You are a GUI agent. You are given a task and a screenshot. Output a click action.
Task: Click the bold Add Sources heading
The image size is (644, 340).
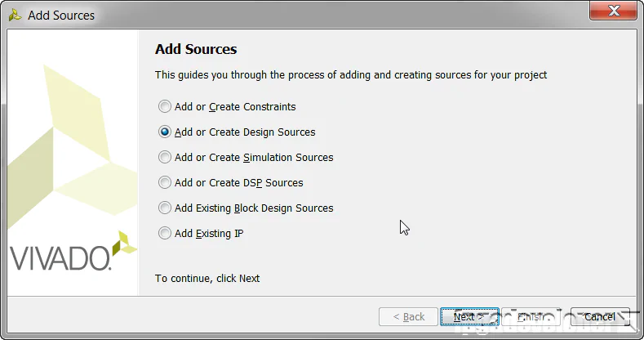(196, 50)
